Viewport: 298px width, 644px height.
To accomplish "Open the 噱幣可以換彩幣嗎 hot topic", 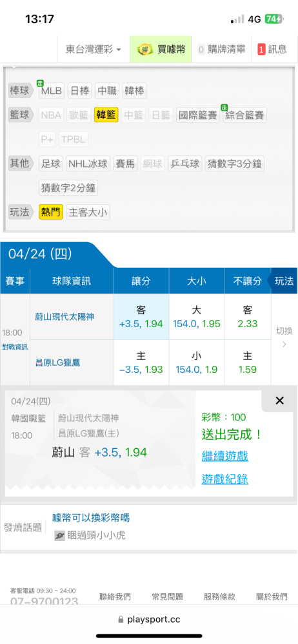I will pyautogui.click(x=91, y=518).
